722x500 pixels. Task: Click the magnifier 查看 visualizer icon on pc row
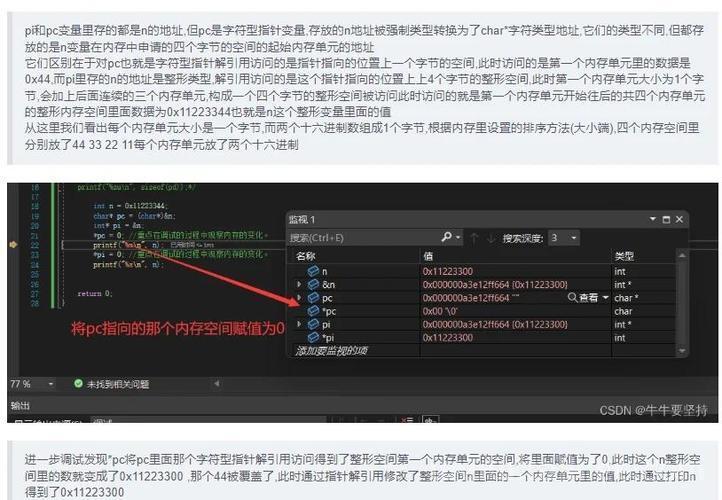(572, 297)
